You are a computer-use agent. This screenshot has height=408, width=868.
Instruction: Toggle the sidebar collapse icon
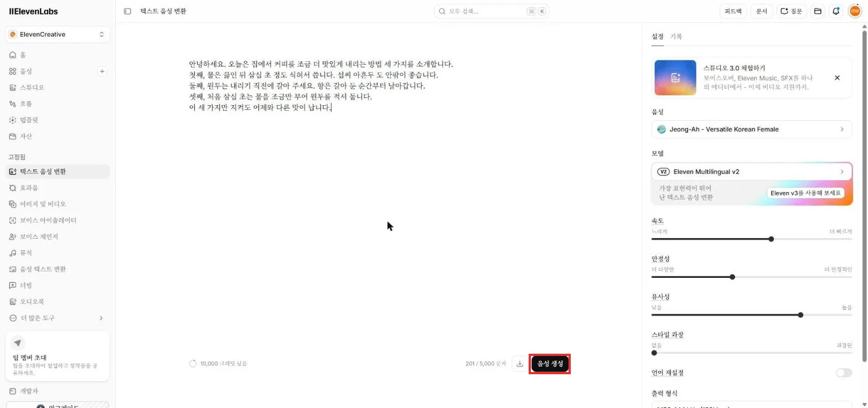pos(127,11)
